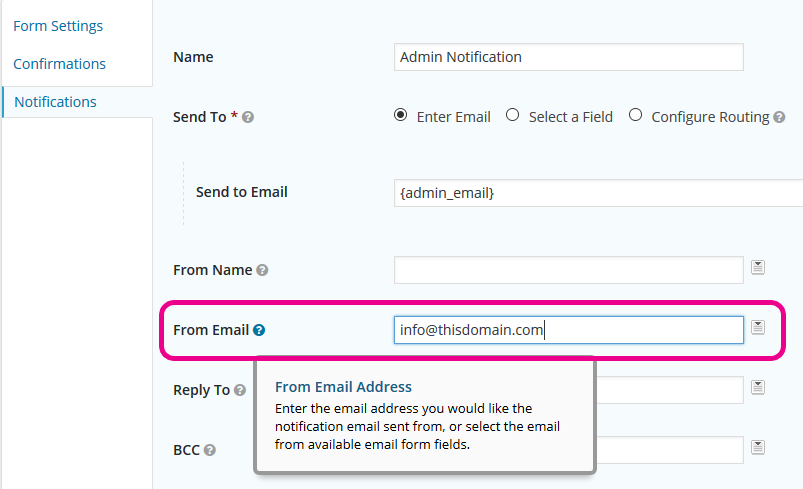
Task: Choose the Select a Field radio option
Action: (x=513, y=115)
